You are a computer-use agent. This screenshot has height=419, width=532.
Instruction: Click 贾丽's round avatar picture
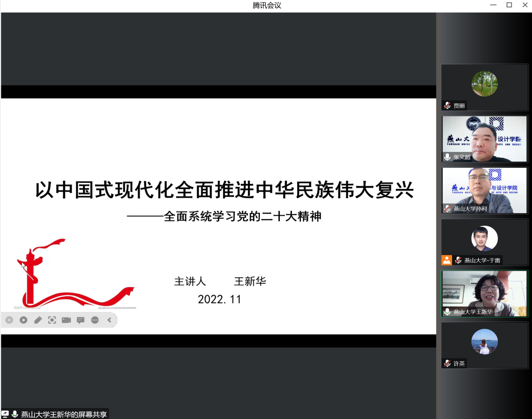pyautogui.click(x=485, y=84)
